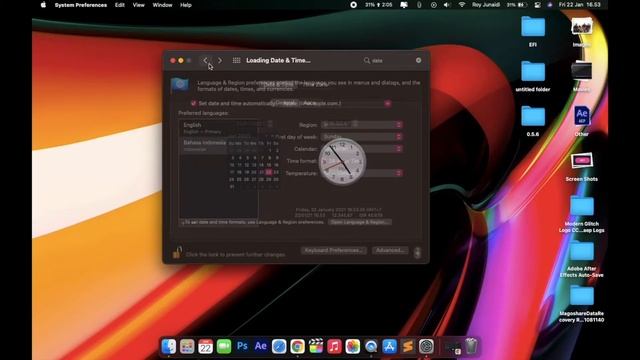The image size is (640, 360).
Task: Open Wi-Fi status in menu bar
Action: pos(462,5)
